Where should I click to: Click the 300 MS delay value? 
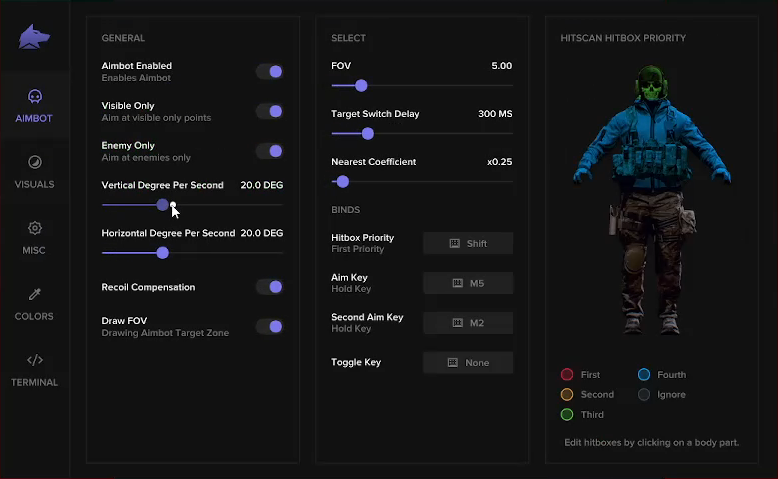coord(495,114)
